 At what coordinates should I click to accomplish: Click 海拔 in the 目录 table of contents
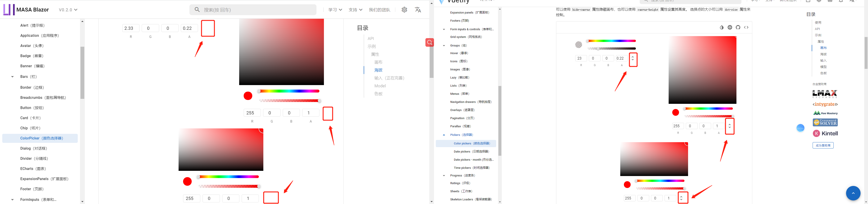coord(378,70)
